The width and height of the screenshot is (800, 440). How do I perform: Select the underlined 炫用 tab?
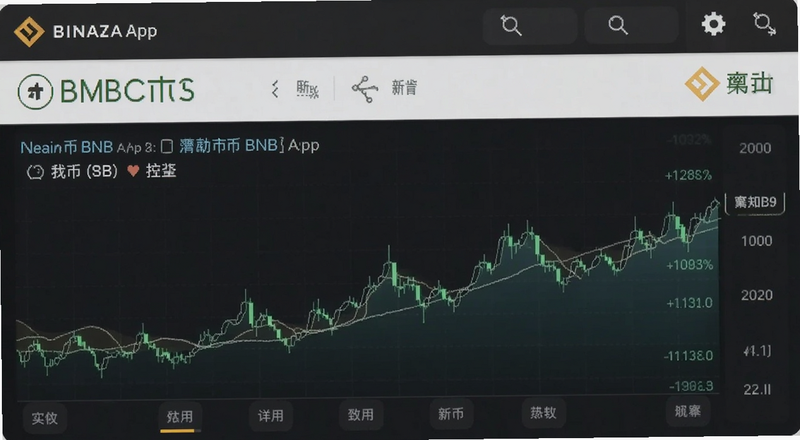coord(180,417)
